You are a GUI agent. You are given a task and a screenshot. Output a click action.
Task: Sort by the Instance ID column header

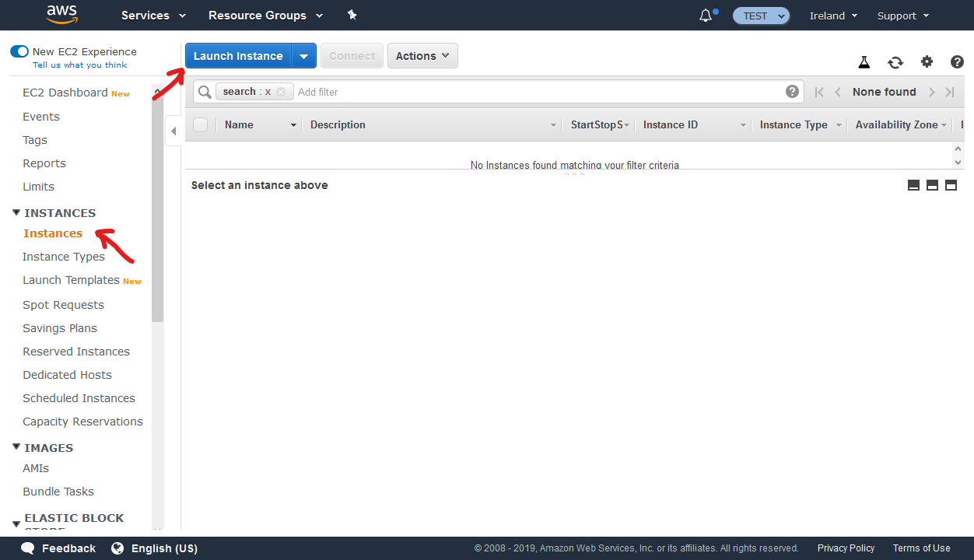[x=671, y=125]
